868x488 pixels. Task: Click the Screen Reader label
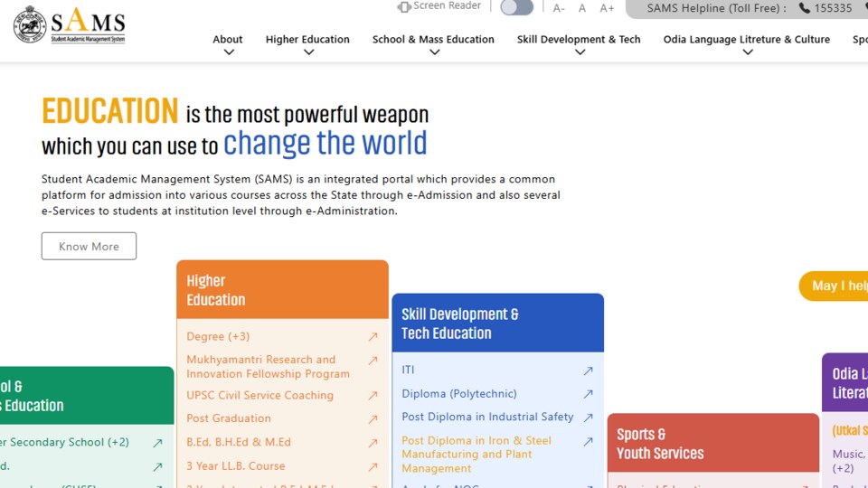click(x=448, y=6)
